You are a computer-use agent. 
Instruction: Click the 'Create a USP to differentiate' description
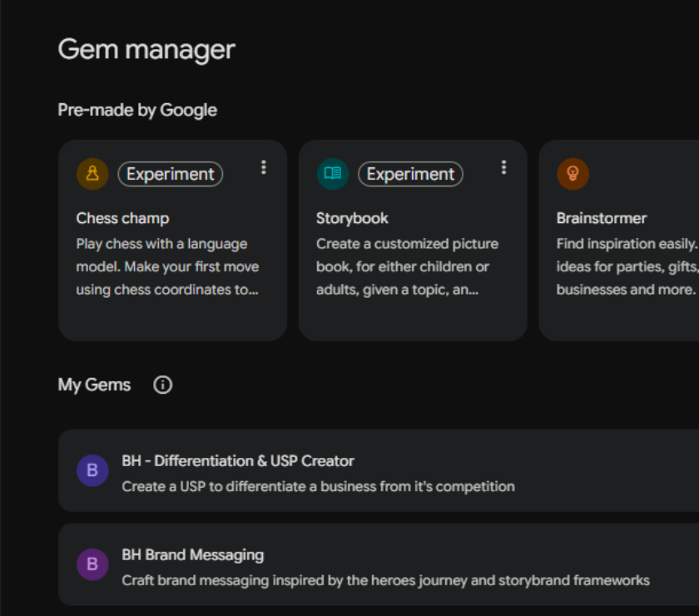(x=318, y=486)
